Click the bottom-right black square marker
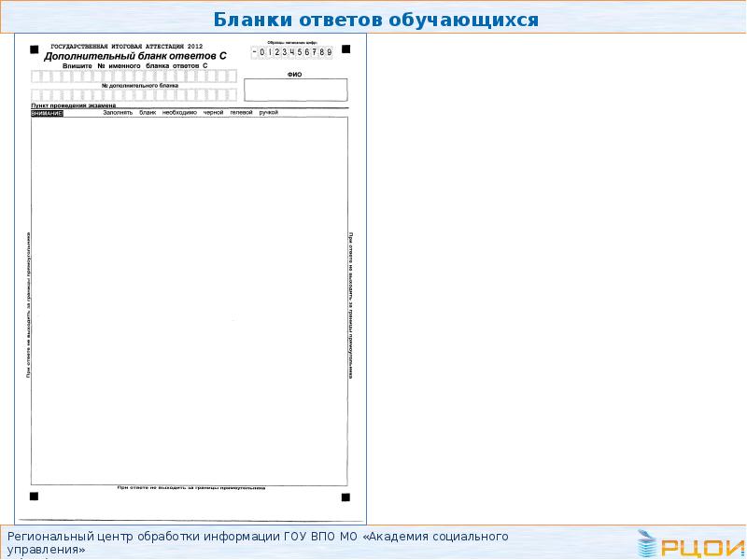 (x=345, y=496)
